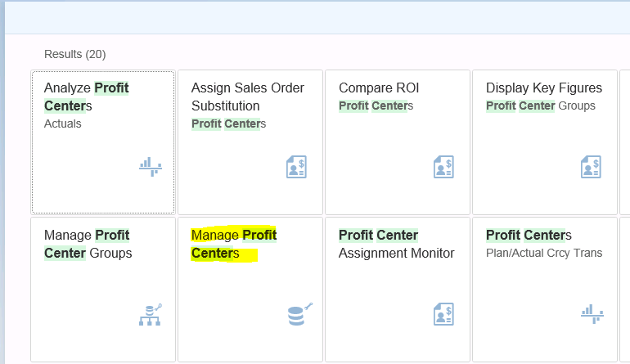This screenshot has width=630, height=364.
Task: Click the hierarchy icon on Manage Profit Center Groups tile
Action: [150, 314]
